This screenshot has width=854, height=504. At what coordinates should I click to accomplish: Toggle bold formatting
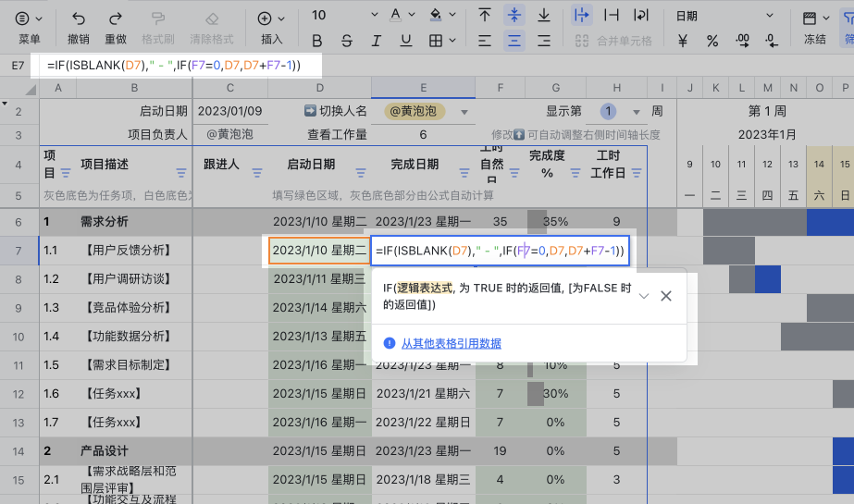(x=317, y=41)
